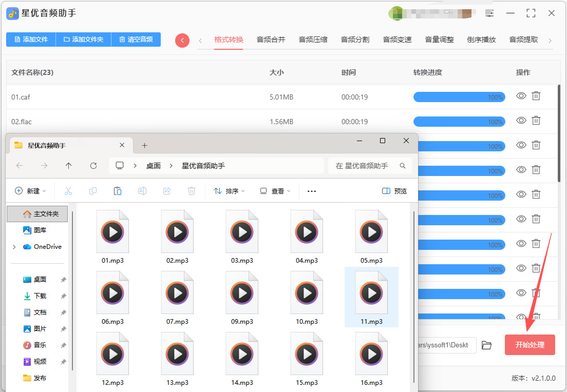Click the 02.flac progress bar
The width and height of the screenshot is (567, 392).
[x=459, y=122]
